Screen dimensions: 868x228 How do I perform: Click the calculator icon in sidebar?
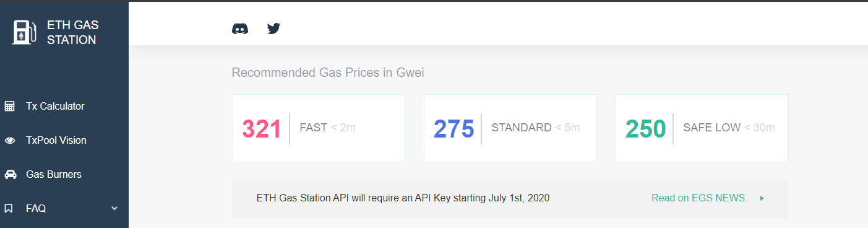click(x=9, y=106)
